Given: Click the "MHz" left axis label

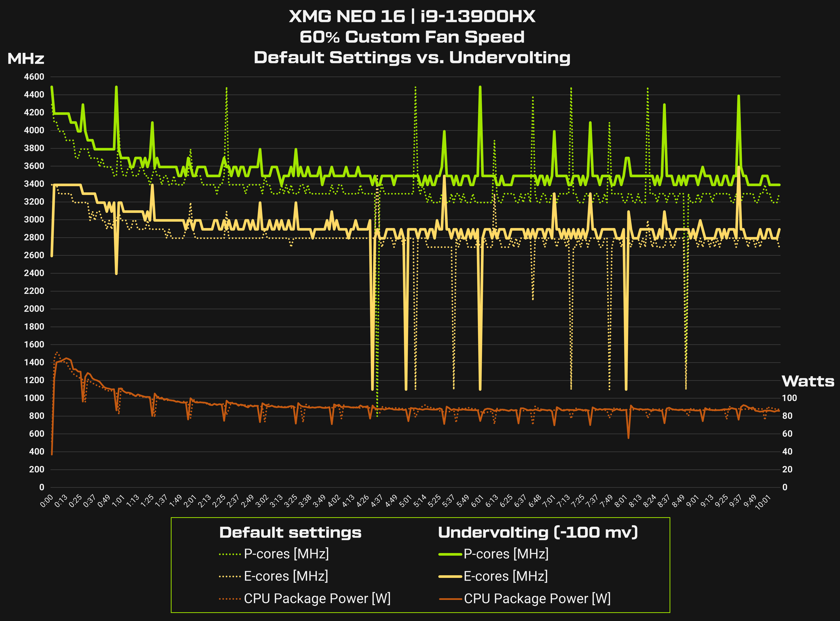Looking at the screenshot, I should (x=26, y=59).
